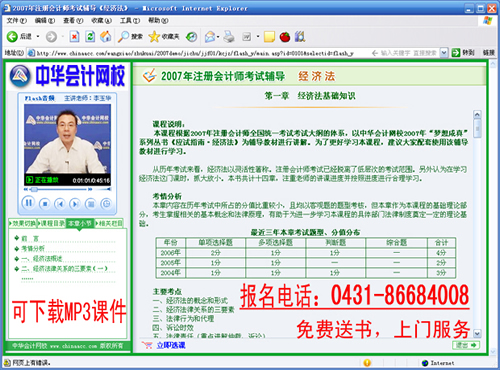
Task: Click the green Go (转到) button
Action: (x=463, y=53)
